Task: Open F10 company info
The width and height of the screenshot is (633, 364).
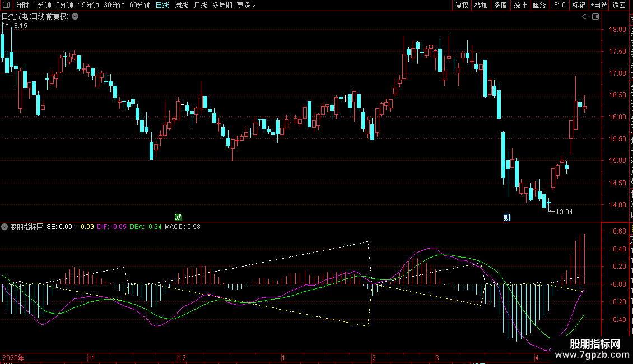Action: pyautogui.click(x=560, y=5)
